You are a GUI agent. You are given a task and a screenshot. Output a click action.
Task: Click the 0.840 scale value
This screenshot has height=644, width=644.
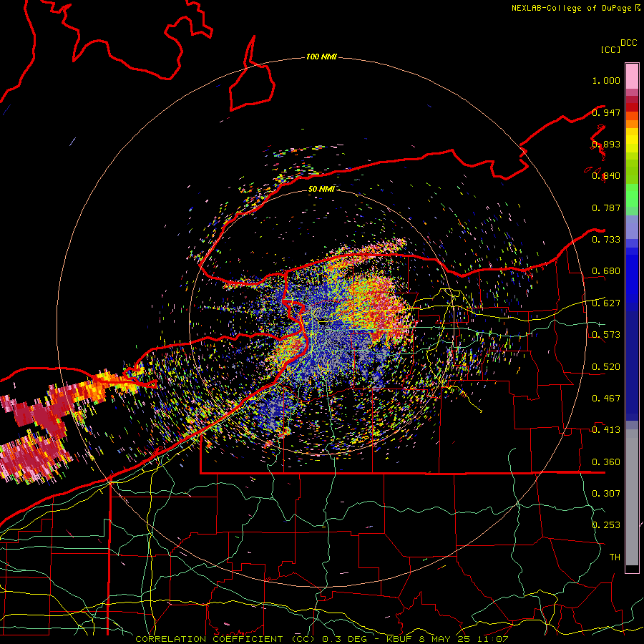pos(606,176)
